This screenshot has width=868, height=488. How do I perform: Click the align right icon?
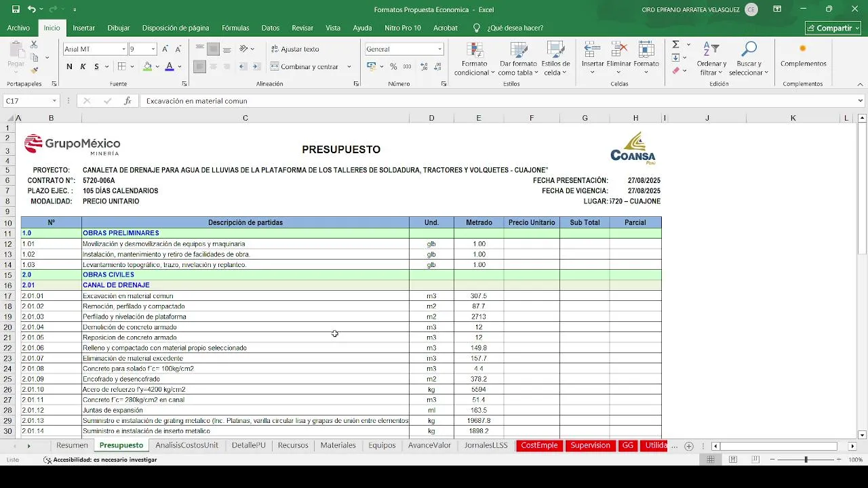(227, 66)
